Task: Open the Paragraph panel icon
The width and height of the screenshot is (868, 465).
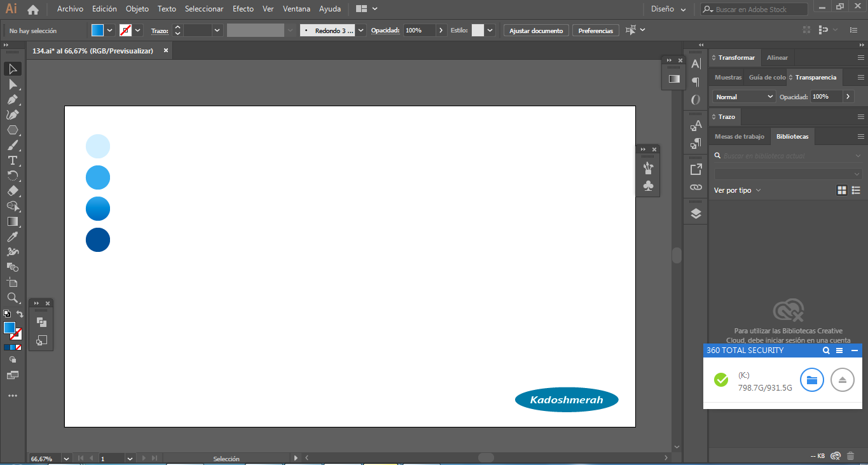Action: (696, 81)
